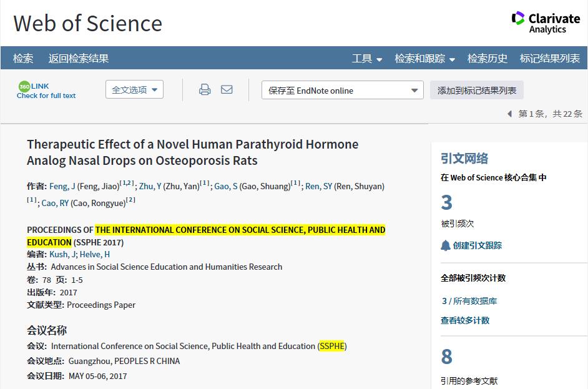Click the 卷 78 页 1-5 line
The height and width of the screenshot is (389, 588).
55,280
